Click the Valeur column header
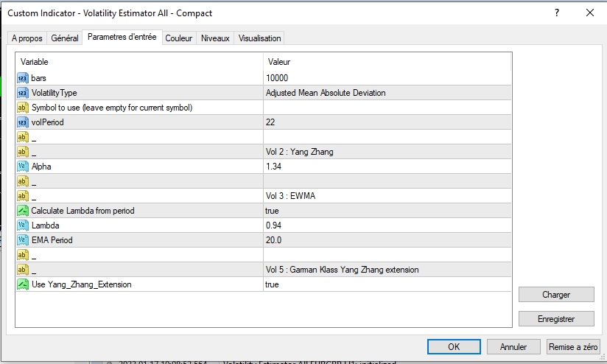This screenshot has width=607, height=364. tap(387, 62)
